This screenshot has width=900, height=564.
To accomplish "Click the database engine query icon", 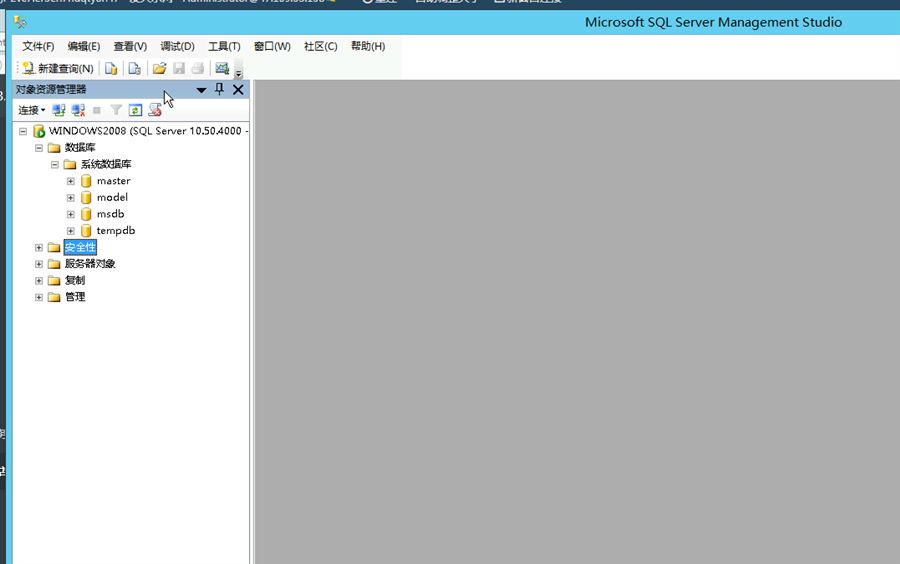I will [111, 69].
